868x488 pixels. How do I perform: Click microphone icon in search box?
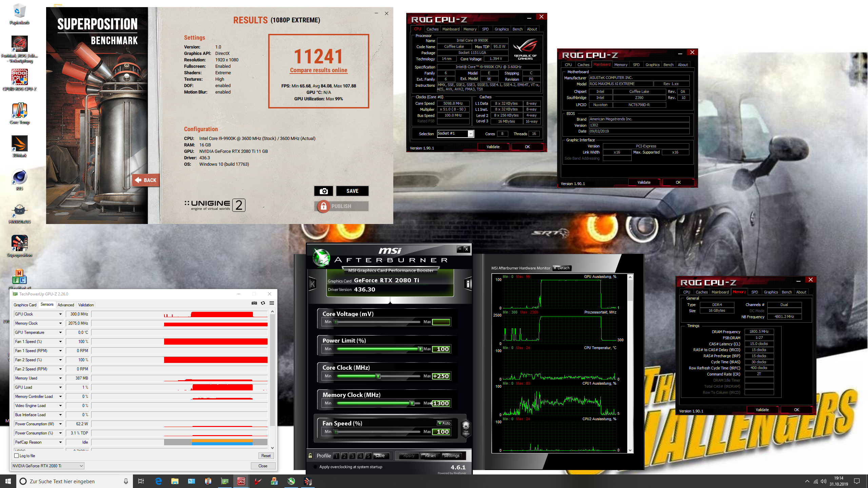[x=126, y=481]
